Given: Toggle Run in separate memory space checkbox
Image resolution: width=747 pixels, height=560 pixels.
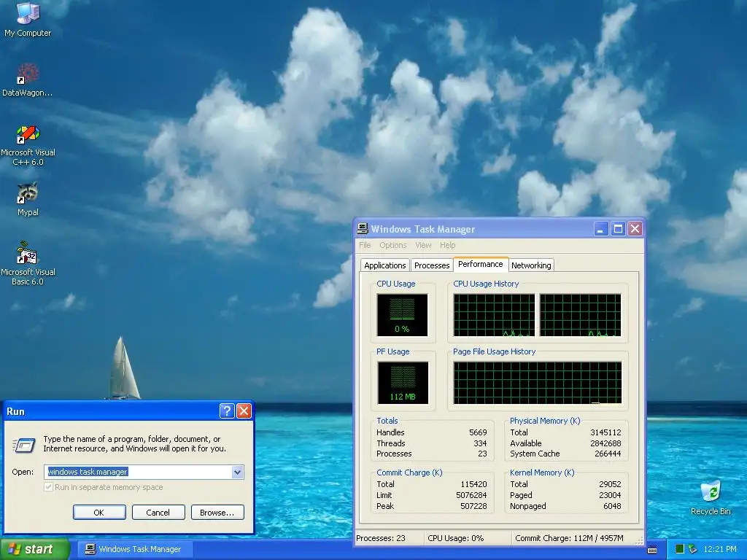Looking at the screenshot, I should point(48,487).
